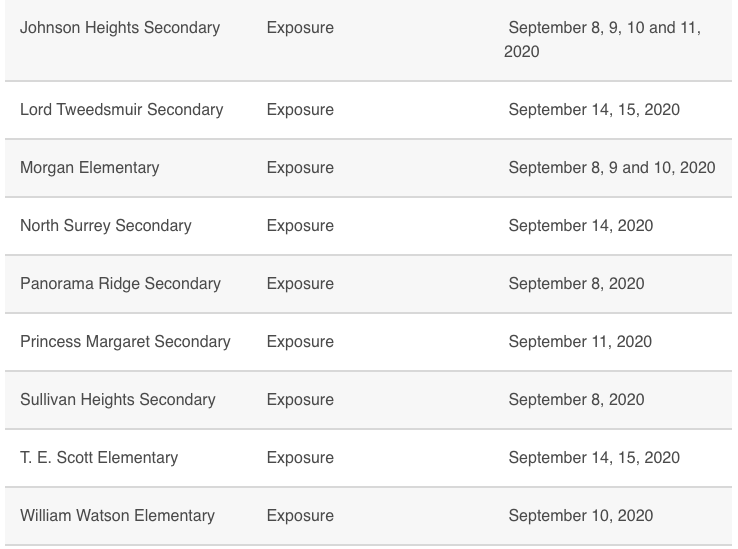Select William Watson Elementary entry
Image resolution: width=738 pixels, height=549 pixels.
click(117, 516)
